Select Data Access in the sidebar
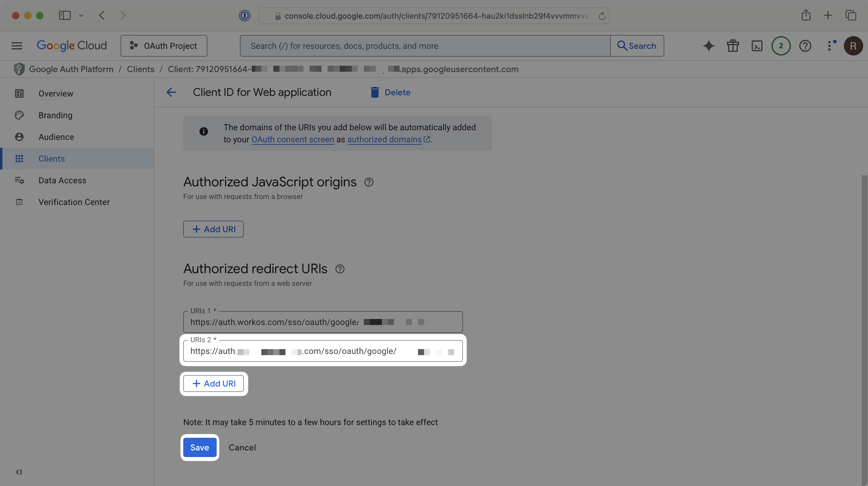The image size is (868, 486). (62, 180)
